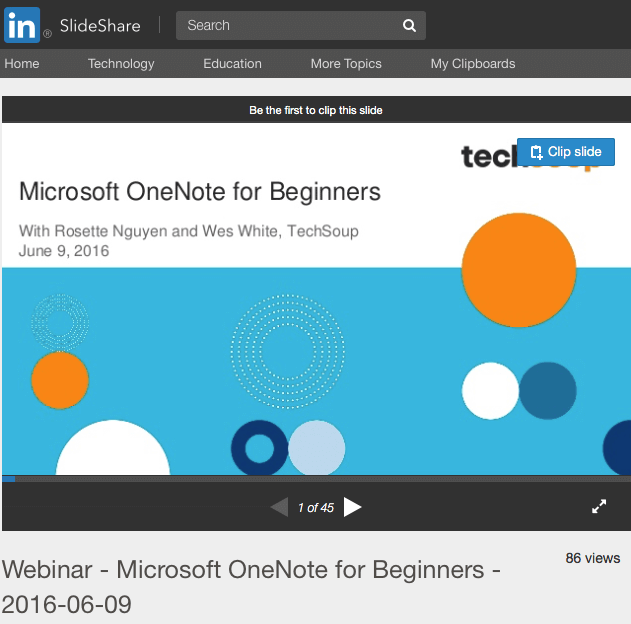Go to the previous slide arrow
The image size is (631, 624).
(x=279, y=507)
